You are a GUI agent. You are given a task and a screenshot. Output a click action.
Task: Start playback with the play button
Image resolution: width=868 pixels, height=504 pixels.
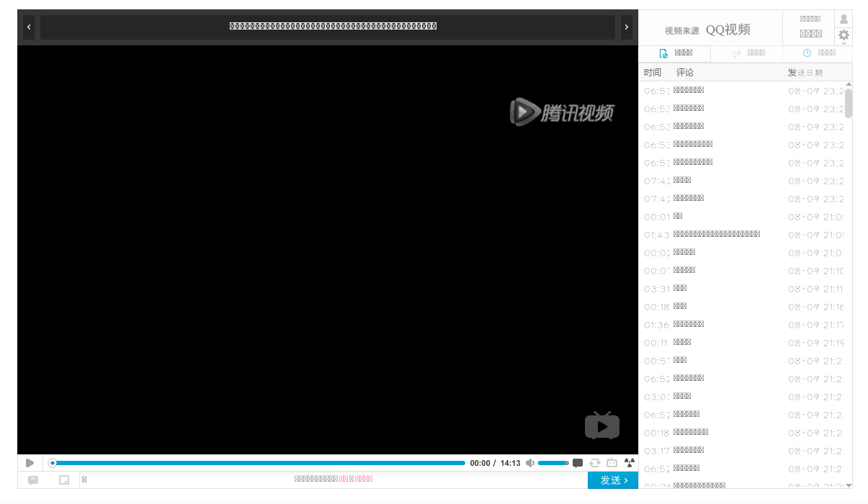(x=30, y=463)
